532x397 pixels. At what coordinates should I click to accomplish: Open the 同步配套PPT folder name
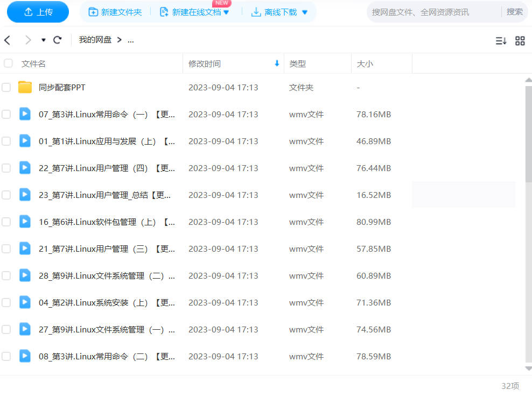point(62,88)
